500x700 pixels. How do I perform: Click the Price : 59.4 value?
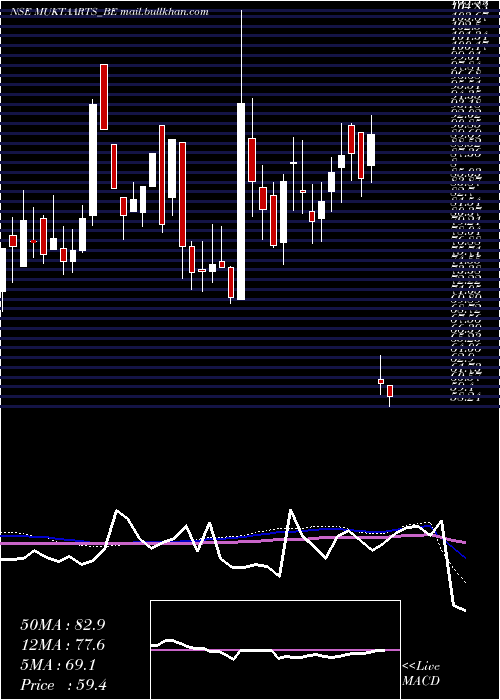63,685
